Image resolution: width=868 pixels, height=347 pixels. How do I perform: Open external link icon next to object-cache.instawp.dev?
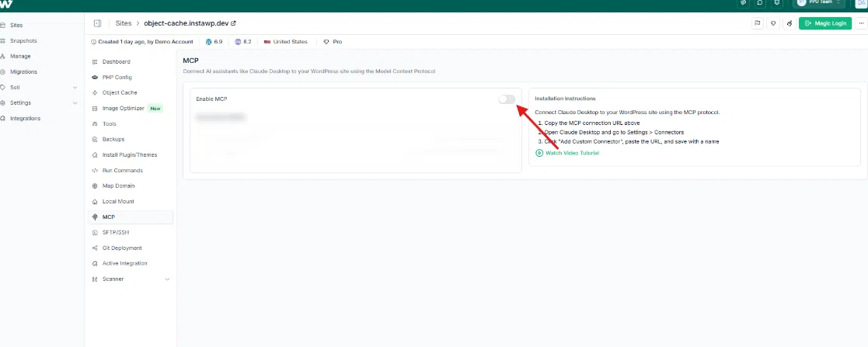coord(233,23)
